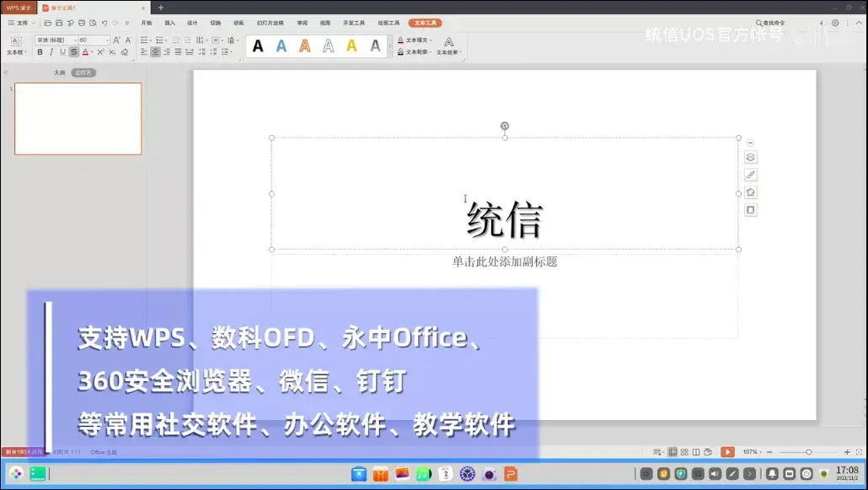868x490 pixels.
Task: Toggle subscript X₂
Action: pyautogui.click(x=112, y=52)
